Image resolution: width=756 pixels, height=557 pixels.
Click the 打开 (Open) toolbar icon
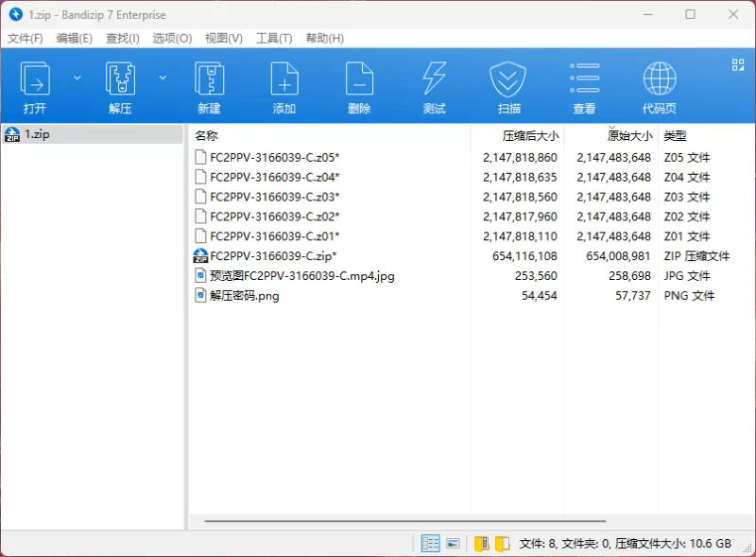pyautogui.click(x=35, y=87)
